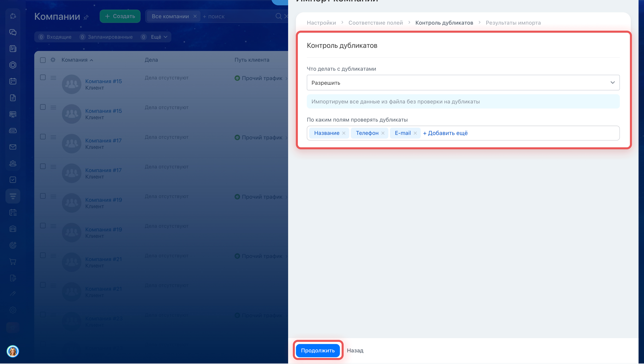Click the calendar icon in left sidebar
644x364 pixels.
pos(13,81)
